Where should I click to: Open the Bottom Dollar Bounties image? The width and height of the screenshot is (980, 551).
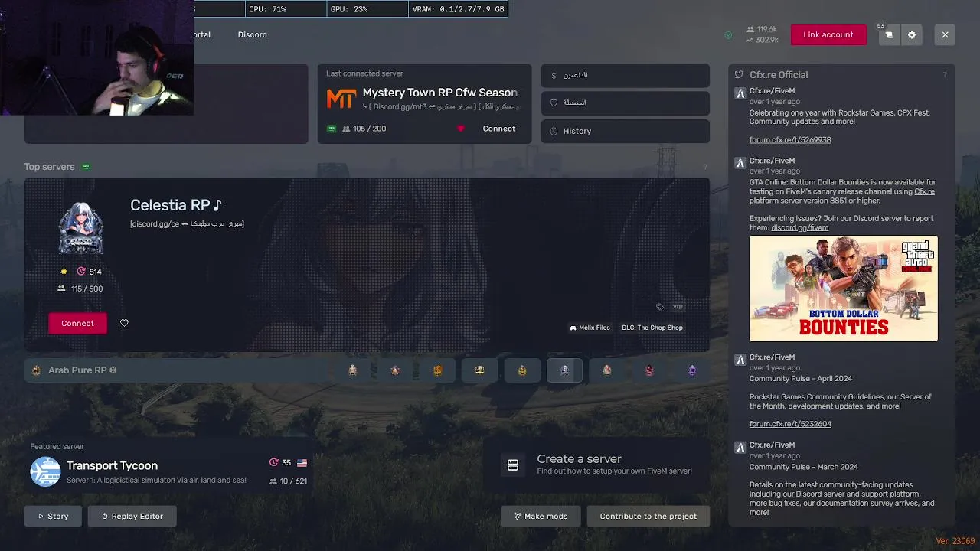(x=843, y=289)
